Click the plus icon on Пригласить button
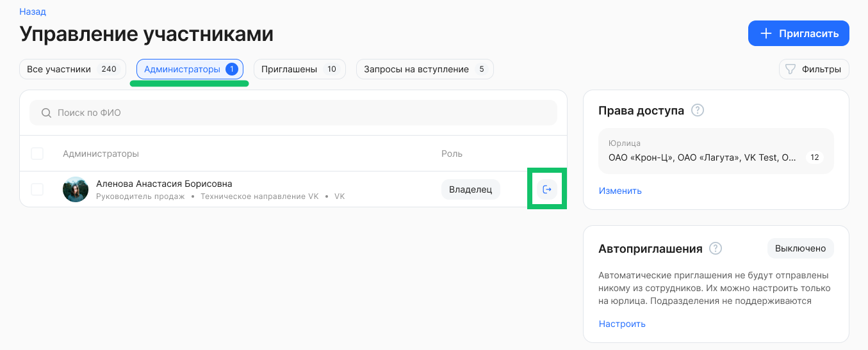Screen dimensions: 868x350 [766, 34]
